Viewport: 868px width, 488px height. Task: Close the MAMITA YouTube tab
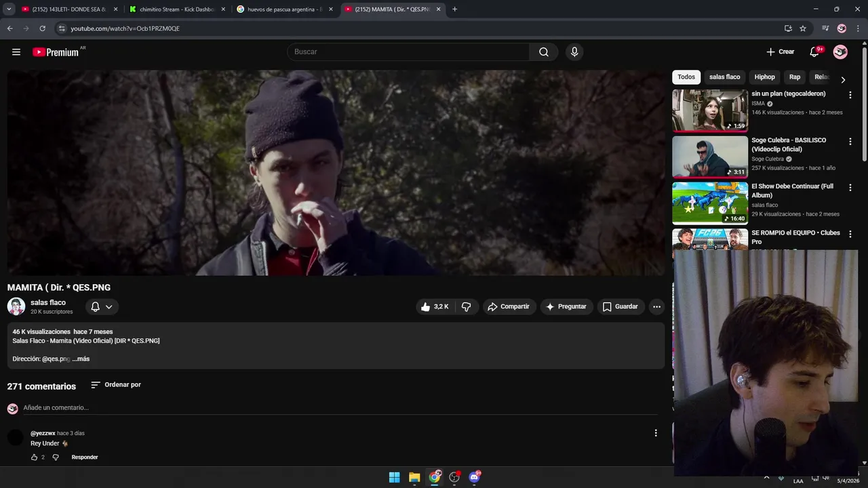438,9
